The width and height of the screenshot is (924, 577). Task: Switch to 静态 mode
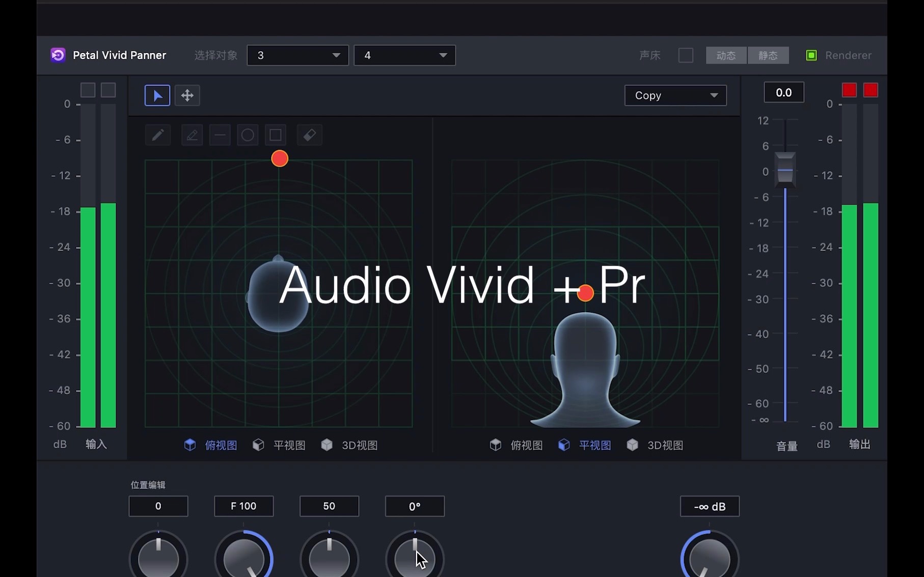(768, 55)
